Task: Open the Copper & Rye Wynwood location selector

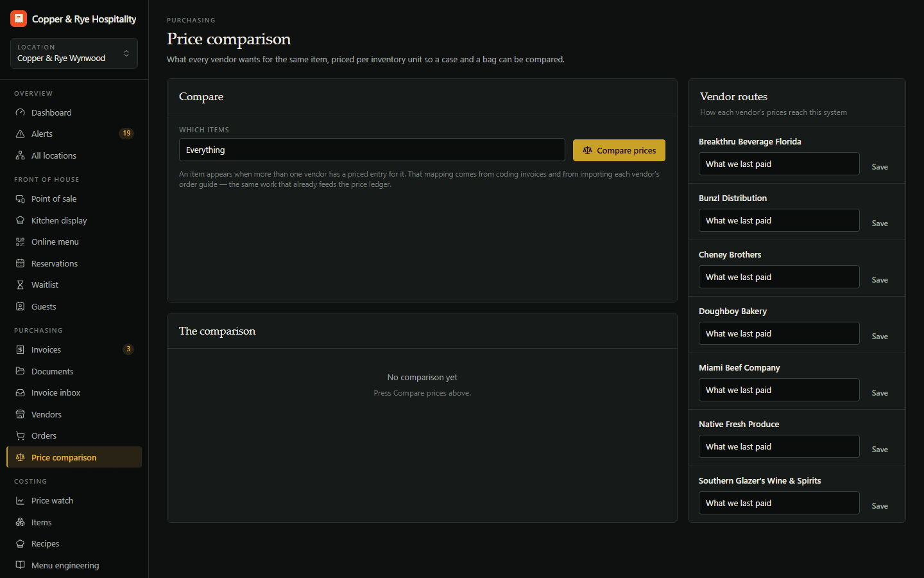Action: point(74,53)
